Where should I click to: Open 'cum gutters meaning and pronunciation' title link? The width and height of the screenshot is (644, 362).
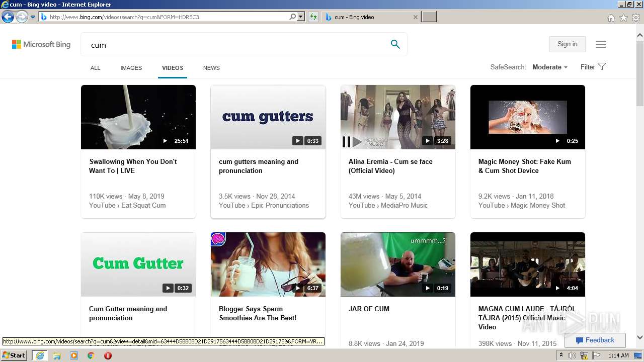pyautogui.click(x=259, y=166)
